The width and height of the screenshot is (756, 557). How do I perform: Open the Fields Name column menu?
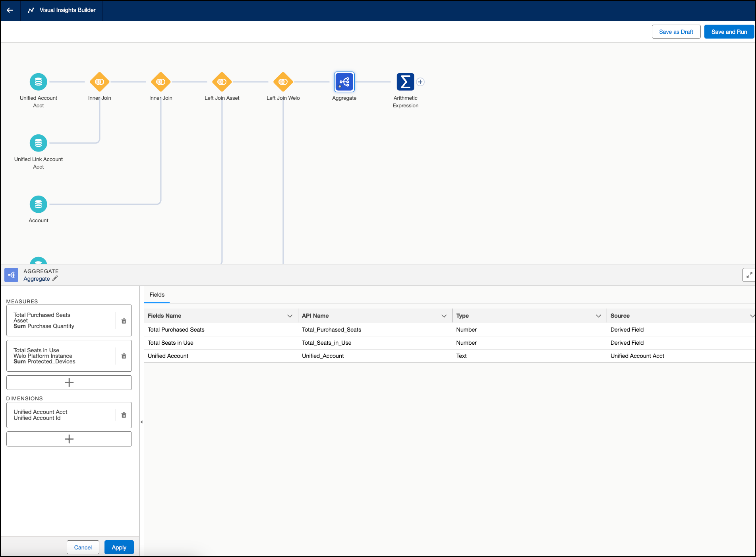pos(290,316)
